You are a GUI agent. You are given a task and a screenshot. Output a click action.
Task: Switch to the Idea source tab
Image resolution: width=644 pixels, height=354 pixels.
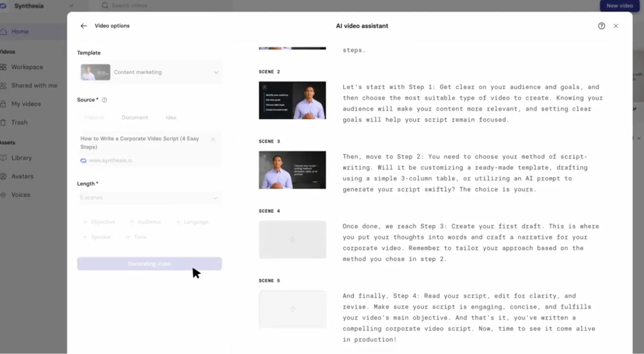tap(170, 117)
